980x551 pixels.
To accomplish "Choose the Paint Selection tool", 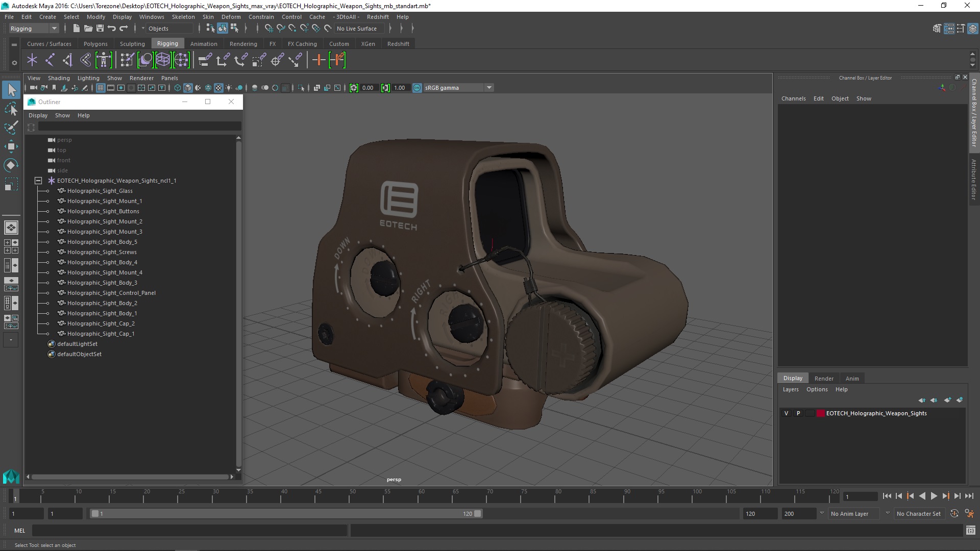I will (11, 128).
